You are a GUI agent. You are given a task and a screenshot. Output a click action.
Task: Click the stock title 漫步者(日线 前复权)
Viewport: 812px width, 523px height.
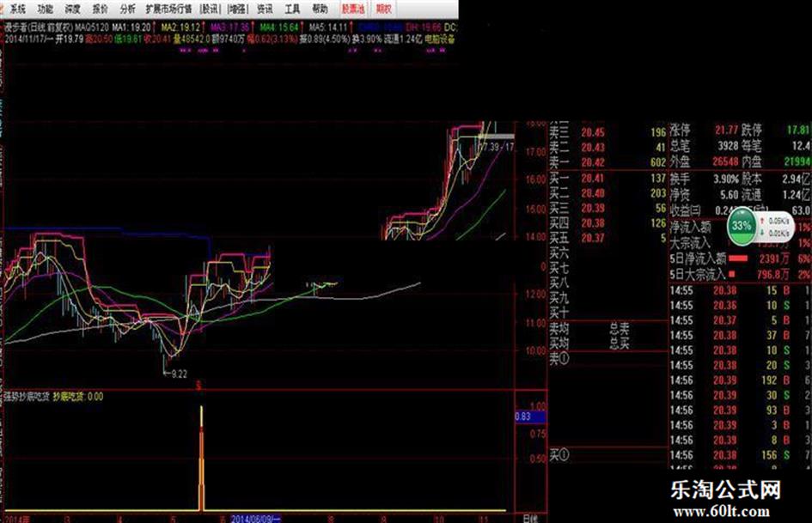click(38, 27)
